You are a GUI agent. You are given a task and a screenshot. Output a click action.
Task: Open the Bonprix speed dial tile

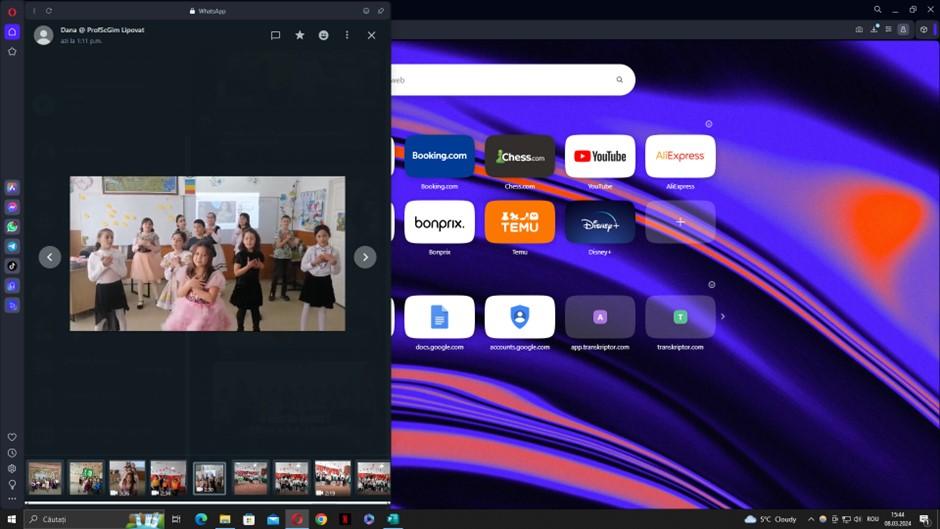(x=439, y=222)
